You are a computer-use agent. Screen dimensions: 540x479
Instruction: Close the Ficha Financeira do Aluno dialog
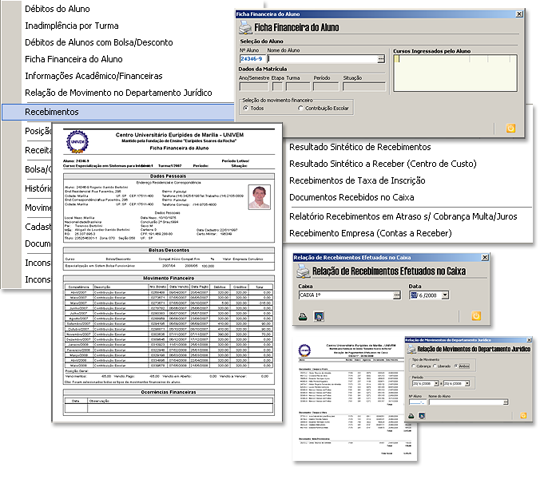pyautogui.click(x=519, y=14)
